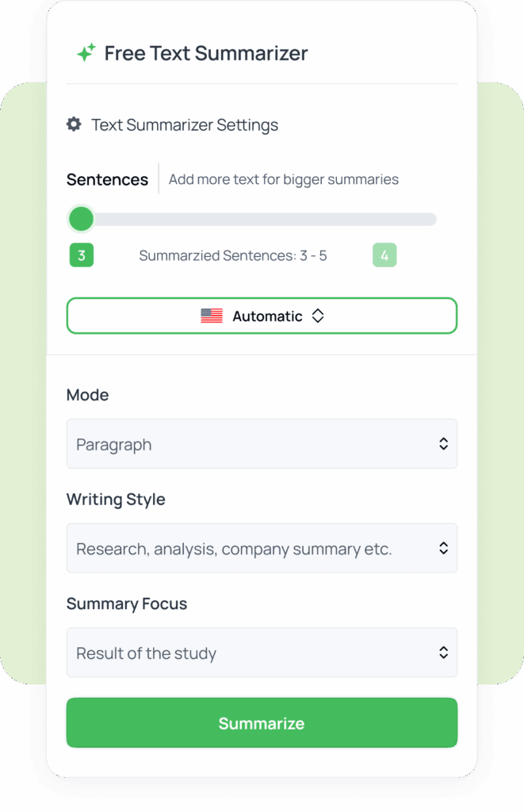Click the green slider handle
This screenshot has width=524, height=812.
[x=81, y=219]
